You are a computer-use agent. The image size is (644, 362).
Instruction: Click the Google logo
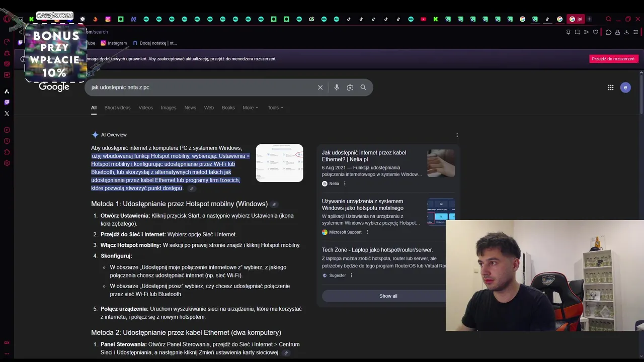(x=54, y=87)
